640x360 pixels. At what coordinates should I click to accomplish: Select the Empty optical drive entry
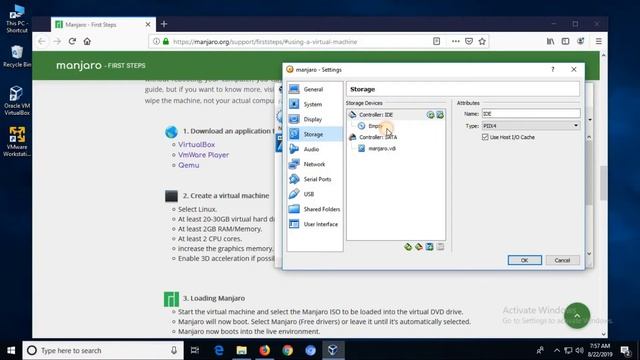pos(375,126)
